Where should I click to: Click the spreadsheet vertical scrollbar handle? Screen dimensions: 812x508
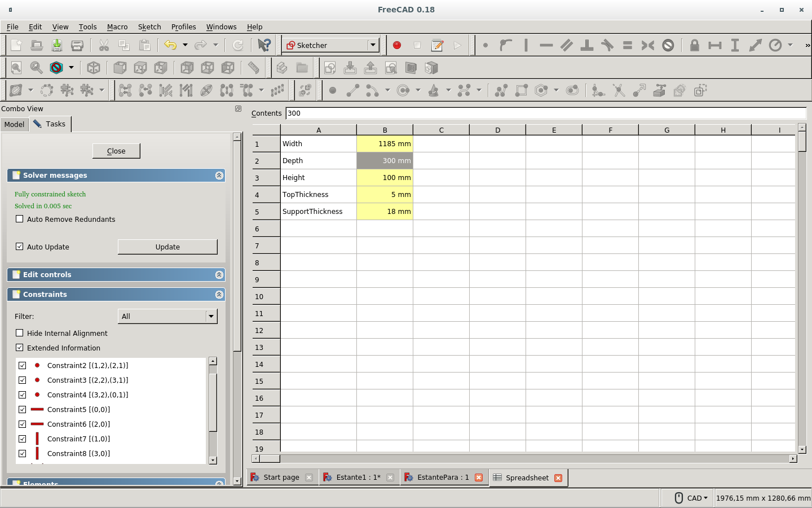click(x=802, y=141)
